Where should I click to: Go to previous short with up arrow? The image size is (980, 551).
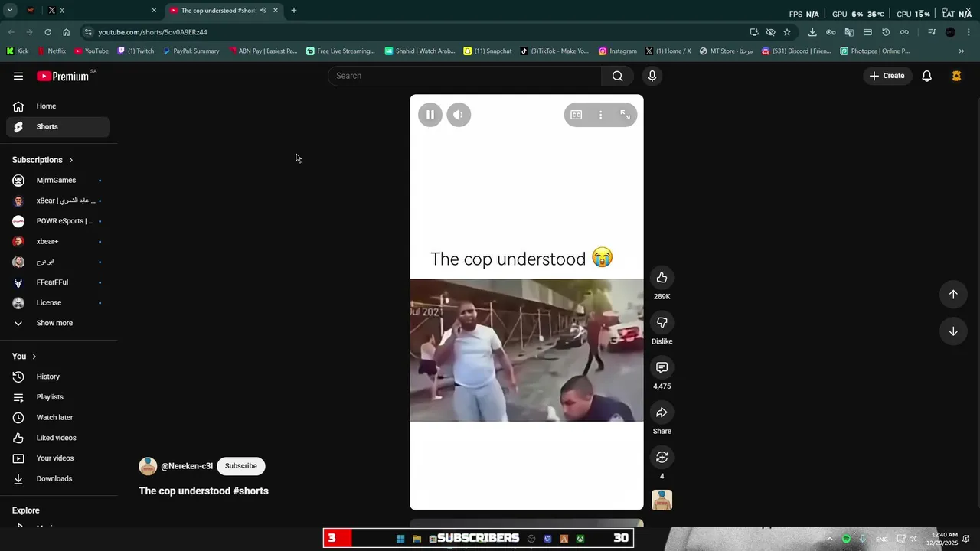coord(953,295)
